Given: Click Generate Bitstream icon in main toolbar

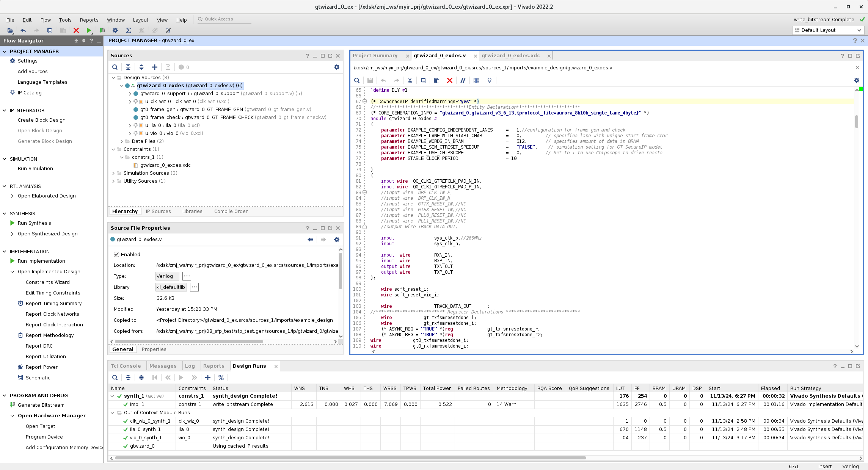Looking at the screenshot, I should (x=102, y=30).
